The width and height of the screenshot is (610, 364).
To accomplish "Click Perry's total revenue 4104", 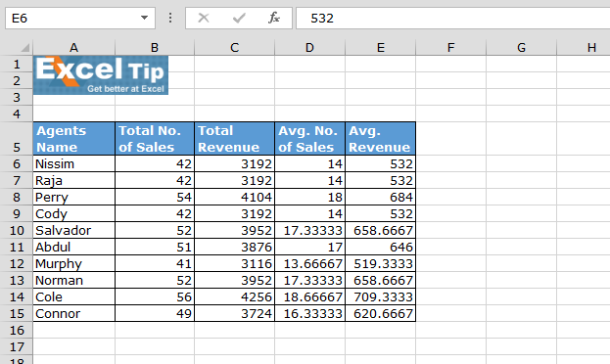I will coord(234,198).
